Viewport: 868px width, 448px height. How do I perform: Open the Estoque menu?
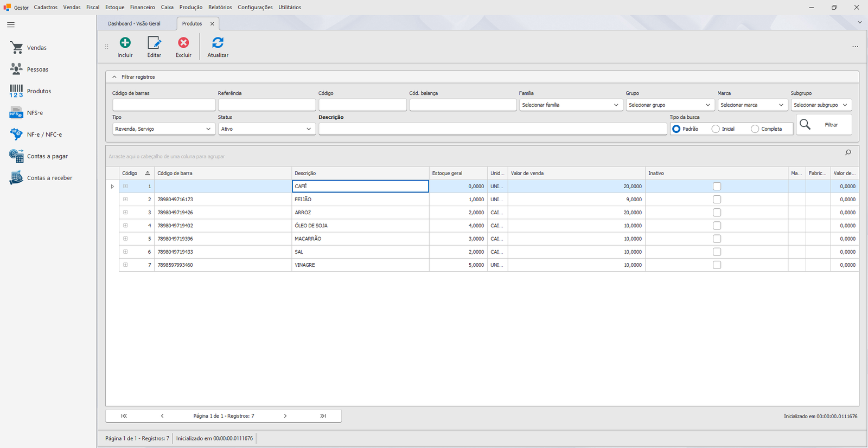115,7
